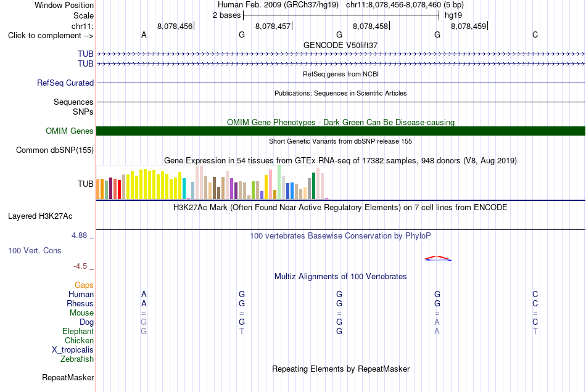Viewport: 586px width, 392px height.
Task: Click the X_tropicalis alignment row label
Action: click(x=73, y=350)
